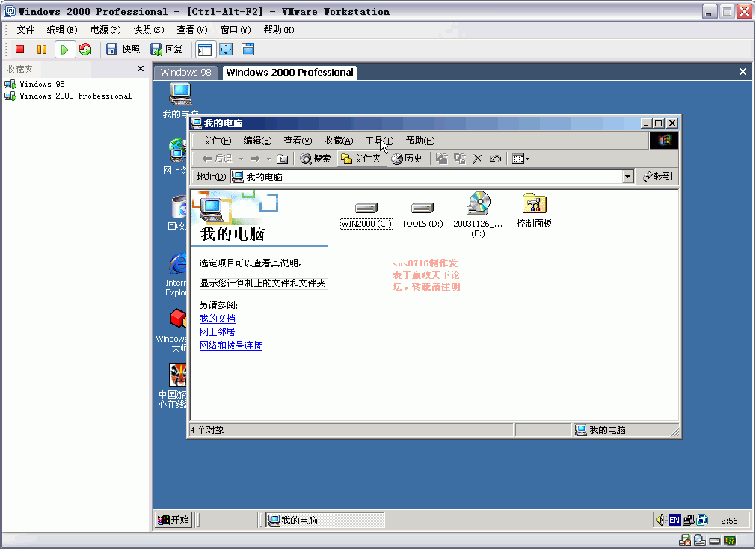Open the 编辑(E) menu in the 我的电脑 window

coord(257,141)
